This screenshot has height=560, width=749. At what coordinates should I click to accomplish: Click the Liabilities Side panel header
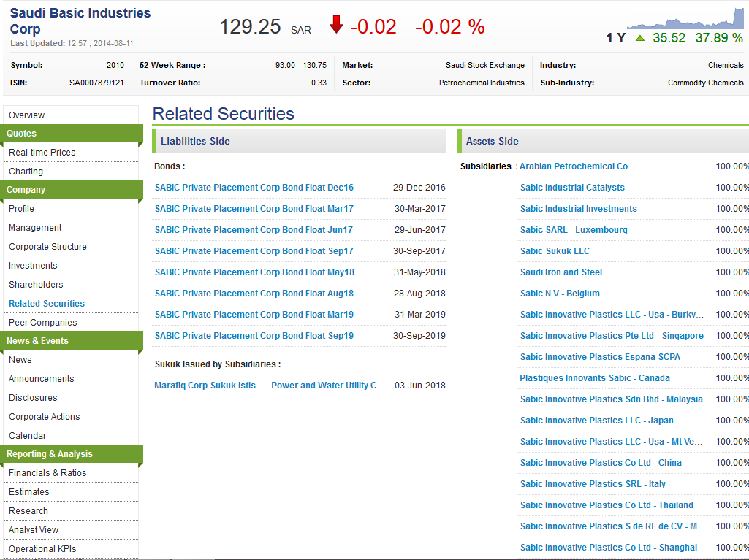pyautogui.click(x=299, y=142)
